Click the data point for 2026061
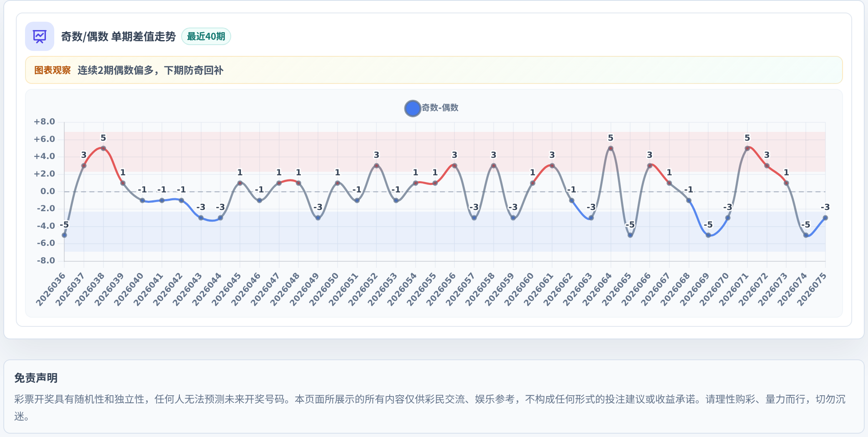 point(552,166)
